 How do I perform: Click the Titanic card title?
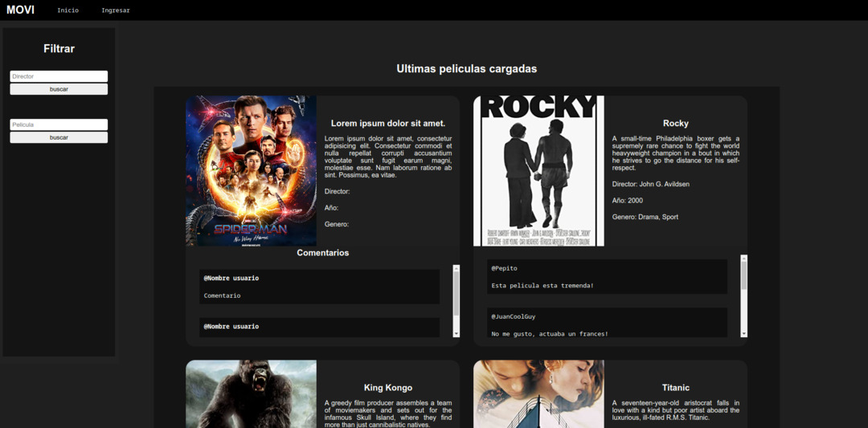pos(676,388)
